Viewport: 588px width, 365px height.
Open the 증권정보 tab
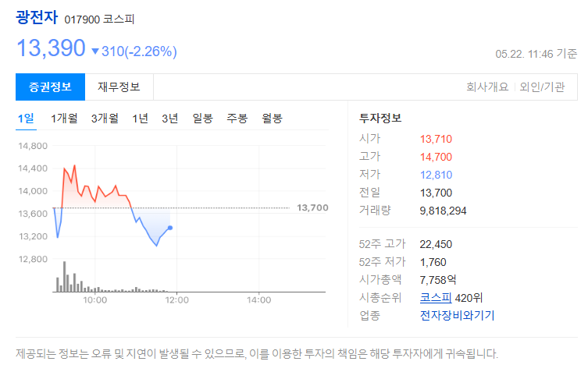(x=50, y=87)
